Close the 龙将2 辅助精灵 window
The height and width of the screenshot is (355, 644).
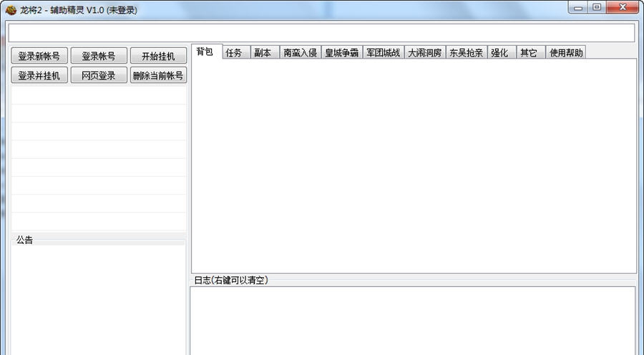(x=623, y=7)
